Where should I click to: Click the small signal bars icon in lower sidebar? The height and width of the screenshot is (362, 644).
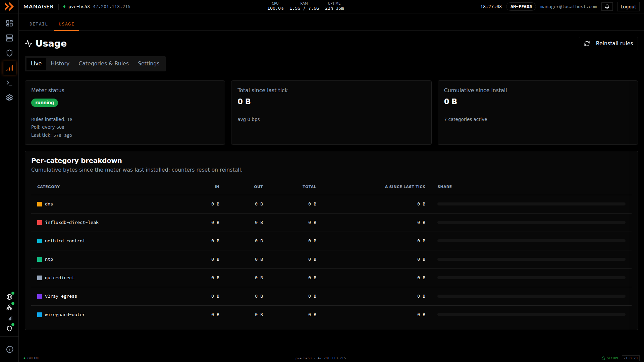(9, 318)
